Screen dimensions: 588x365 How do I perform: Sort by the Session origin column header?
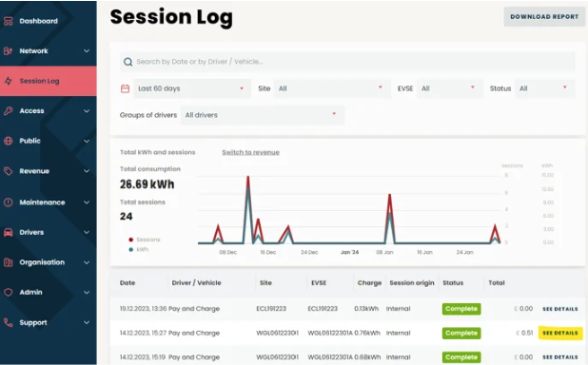[412, 283]
